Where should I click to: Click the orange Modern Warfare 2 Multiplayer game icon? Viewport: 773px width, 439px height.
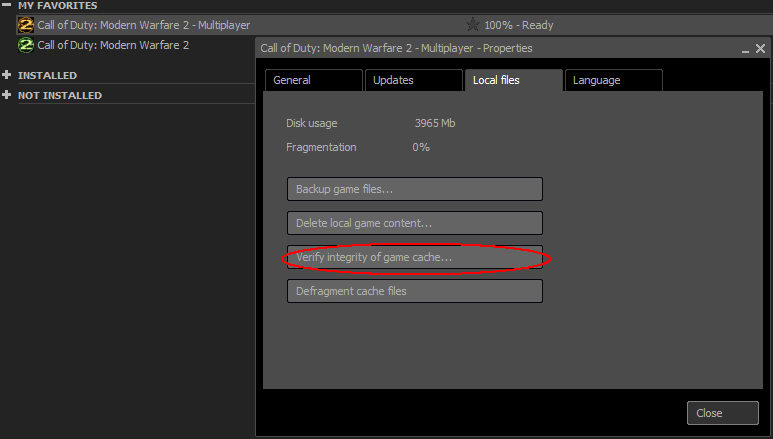pyautogui.click(x=26, y=25)
